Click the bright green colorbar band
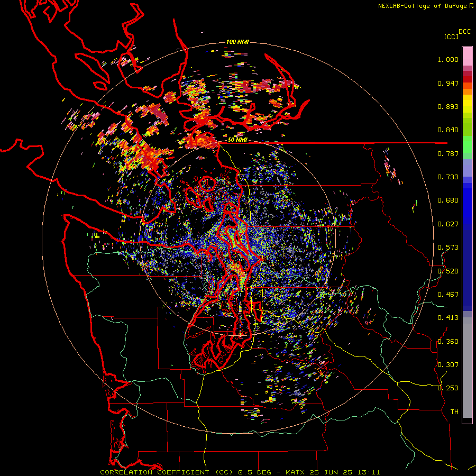The image size is (476, 476). coord(467,144)
